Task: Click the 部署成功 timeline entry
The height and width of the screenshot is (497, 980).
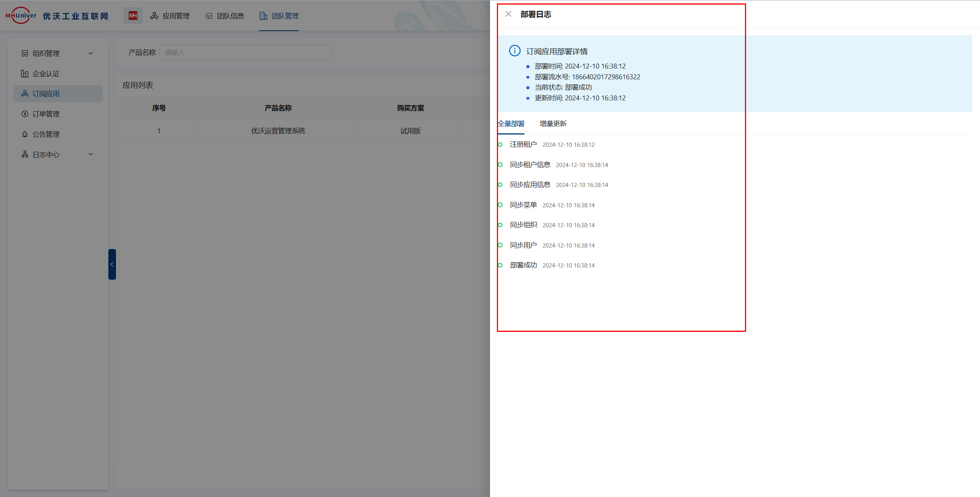Action: [523, 265]
